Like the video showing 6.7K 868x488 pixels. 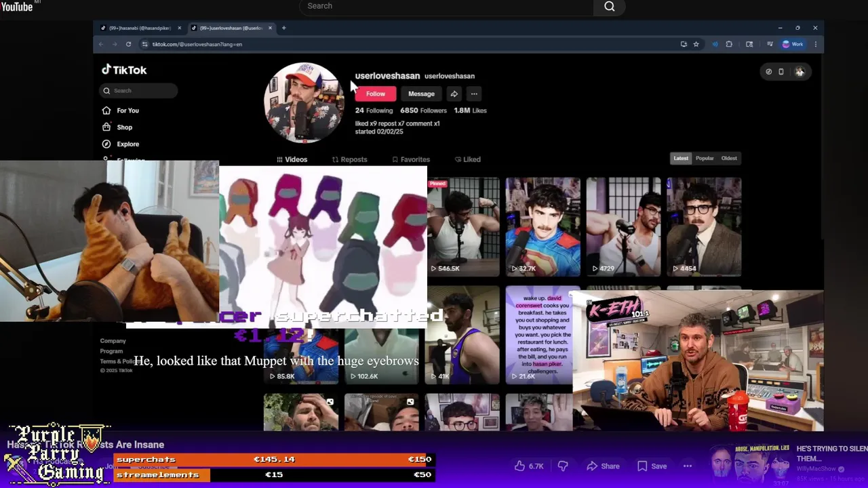point(528,466)
